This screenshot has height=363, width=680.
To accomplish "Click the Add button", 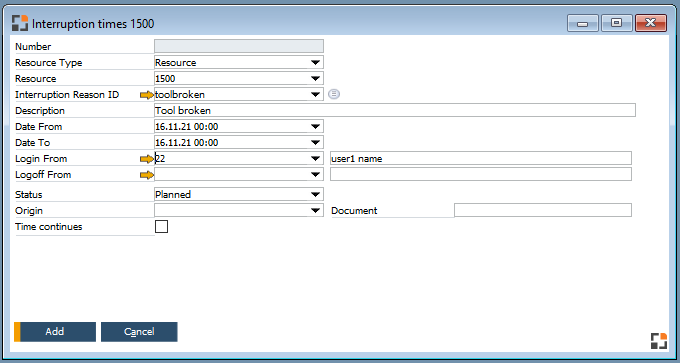I will pyautogui.click(x=55, y=332).
